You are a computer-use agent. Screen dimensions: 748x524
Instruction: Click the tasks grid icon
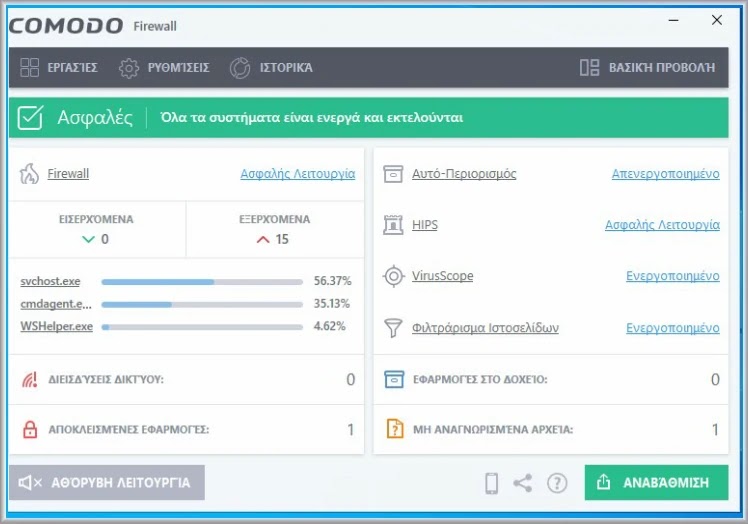tap(30, 67)
